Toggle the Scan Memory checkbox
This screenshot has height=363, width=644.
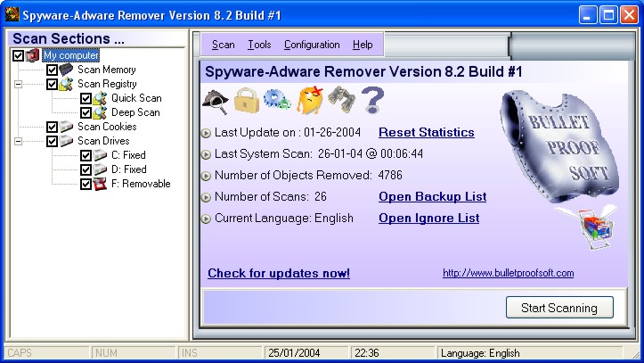coord(52,70)
